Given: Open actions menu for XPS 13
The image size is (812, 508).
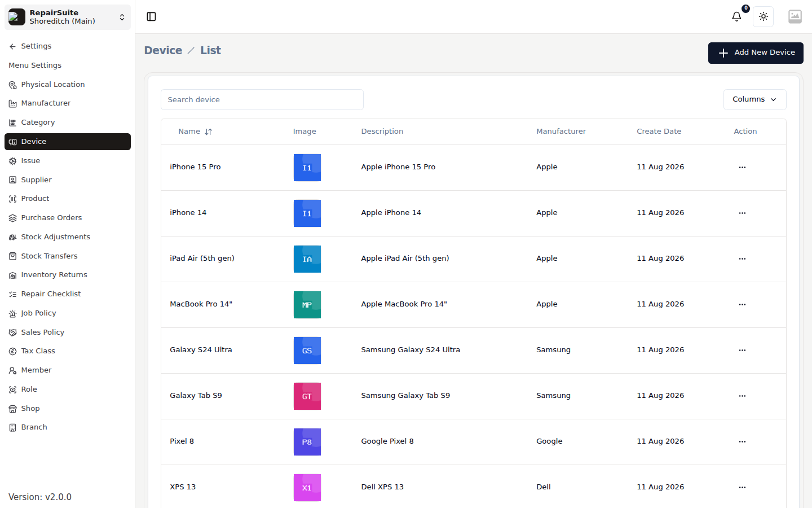Looking at the screenshot, I should pos(742,487).
